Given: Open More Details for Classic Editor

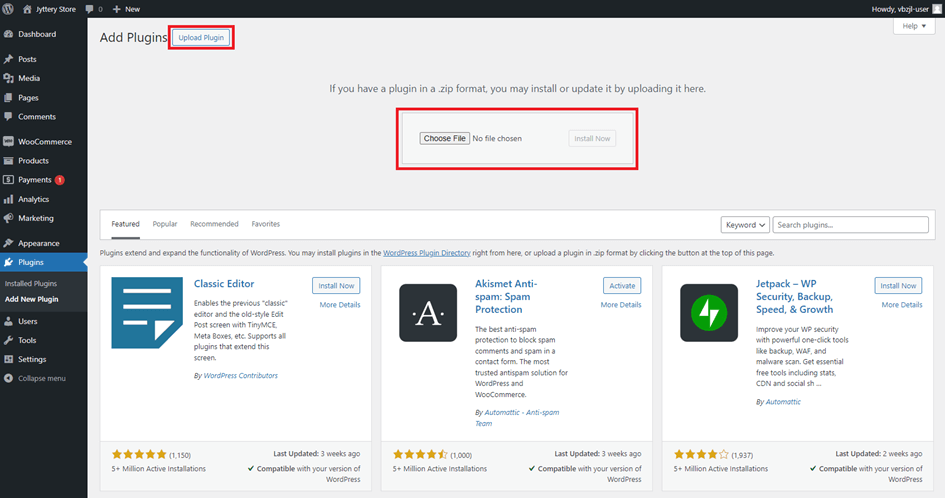Looking at the screenshot, I should tap(340, 305).
